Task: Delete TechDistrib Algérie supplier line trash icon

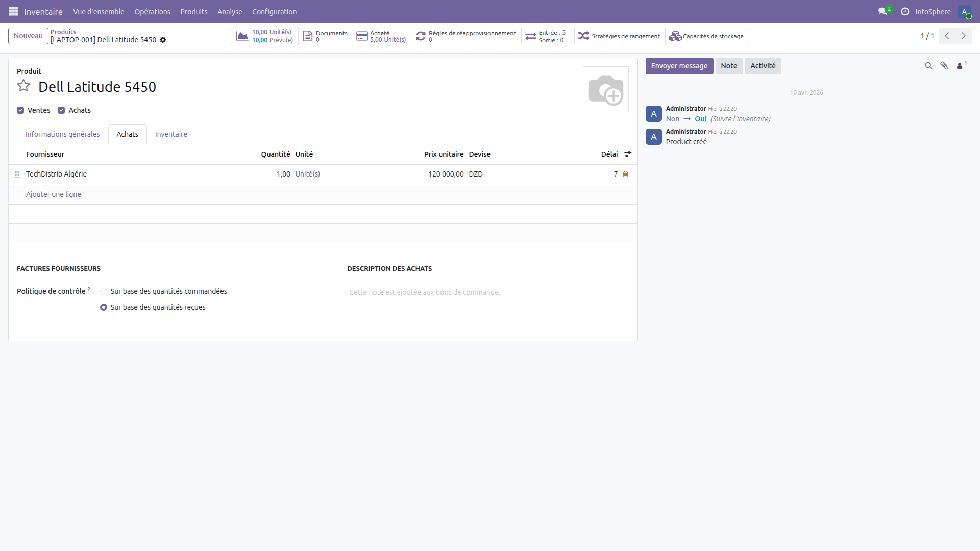Action: [x=626, y=174]
